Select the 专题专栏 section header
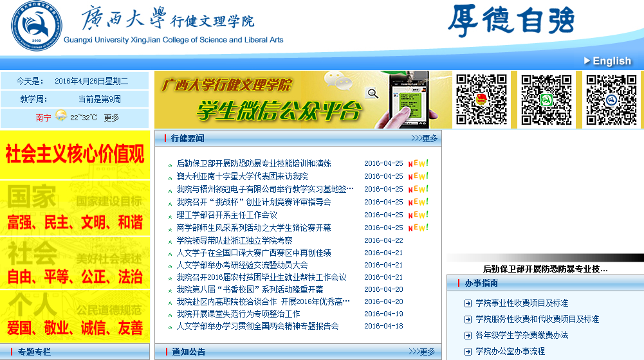 coord(35,352)
